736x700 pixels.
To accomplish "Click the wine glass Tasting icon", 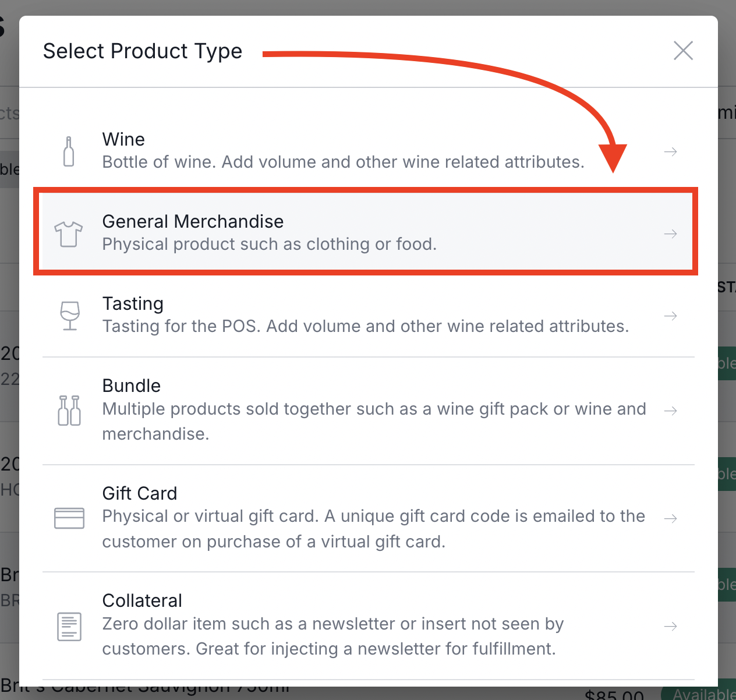I will 70,316.
